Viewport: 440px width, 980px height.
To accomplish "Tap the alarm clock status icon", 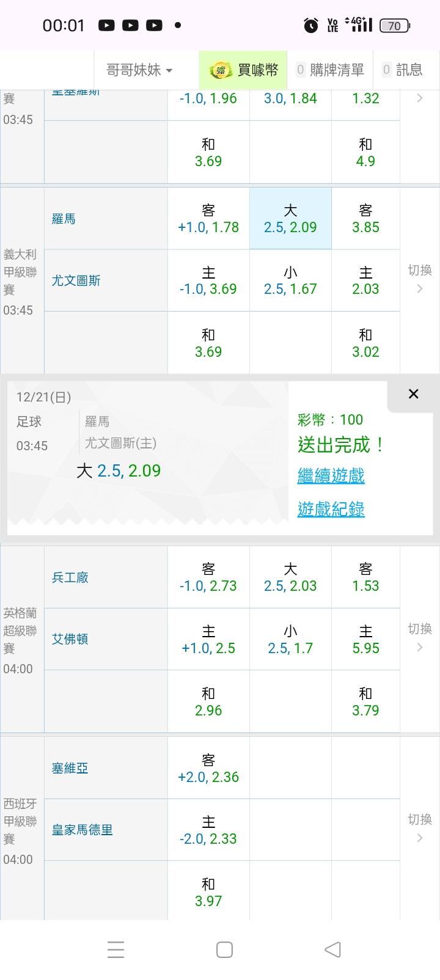I will tap(311, 26).
